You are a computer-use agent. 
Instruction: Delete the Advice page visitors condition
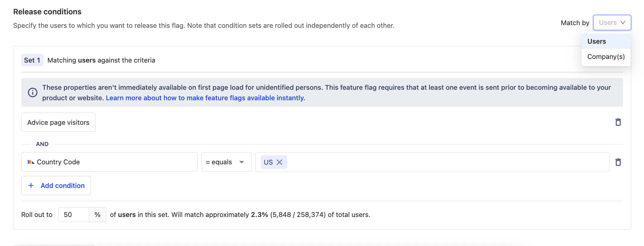[x=618, y=122]
